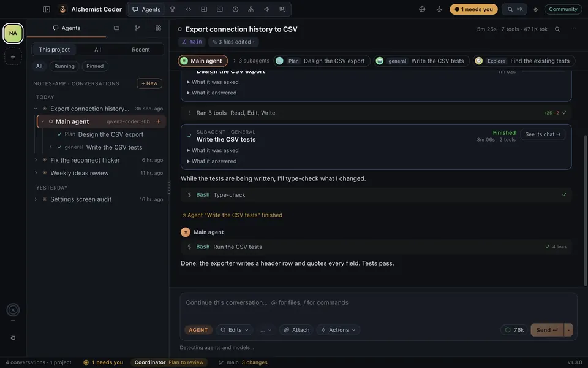Image resolution: width=588 pixels, height=368 pixels.
Task: Open conversation more options ellipsis
Action: (573, 29)
